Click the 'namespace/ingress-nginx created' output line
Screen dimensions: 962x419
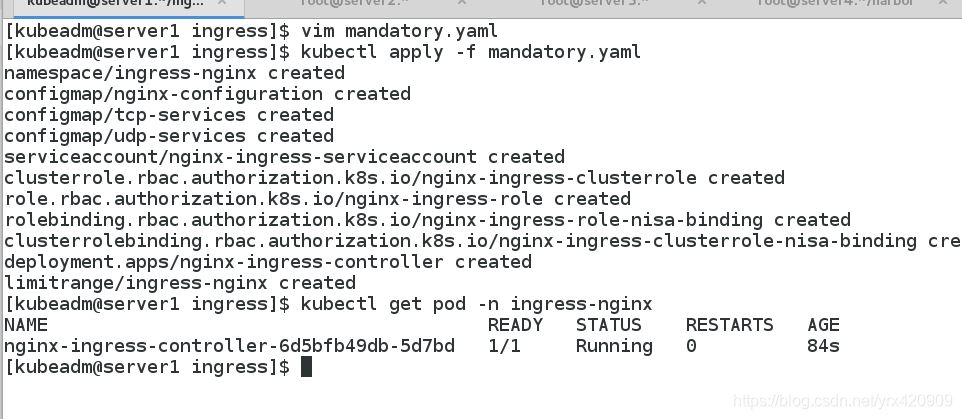coord(174,73)
